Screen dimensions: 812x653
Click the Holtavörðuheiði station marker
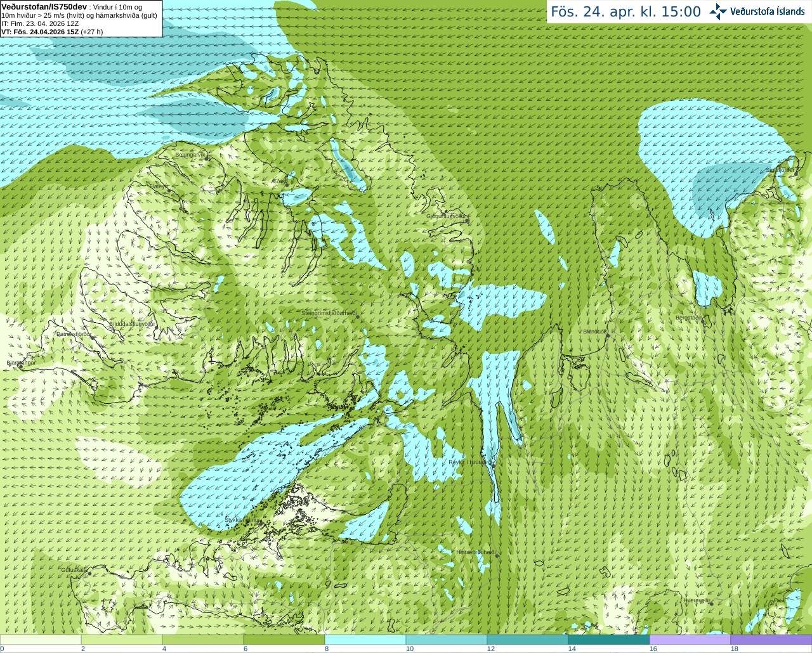497,556
